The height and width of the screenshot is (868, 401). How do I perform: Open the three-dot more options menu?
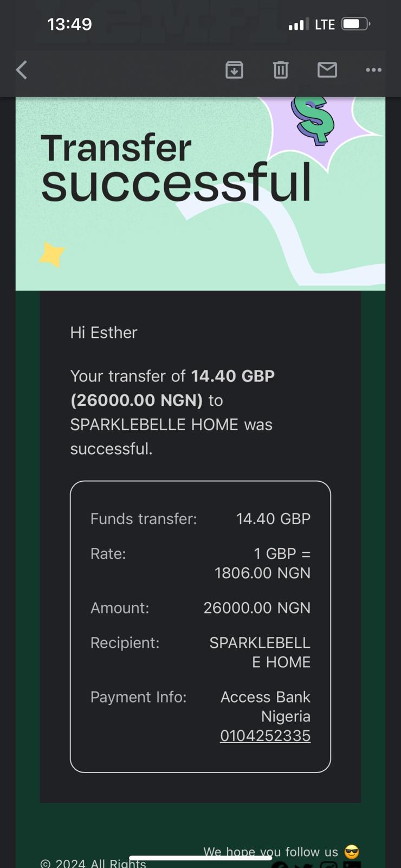click(373, 70)
